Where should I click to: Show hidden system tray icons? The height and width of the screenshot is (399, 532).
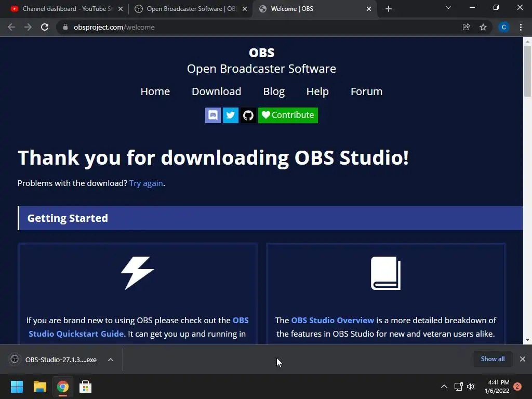[444, 387]
